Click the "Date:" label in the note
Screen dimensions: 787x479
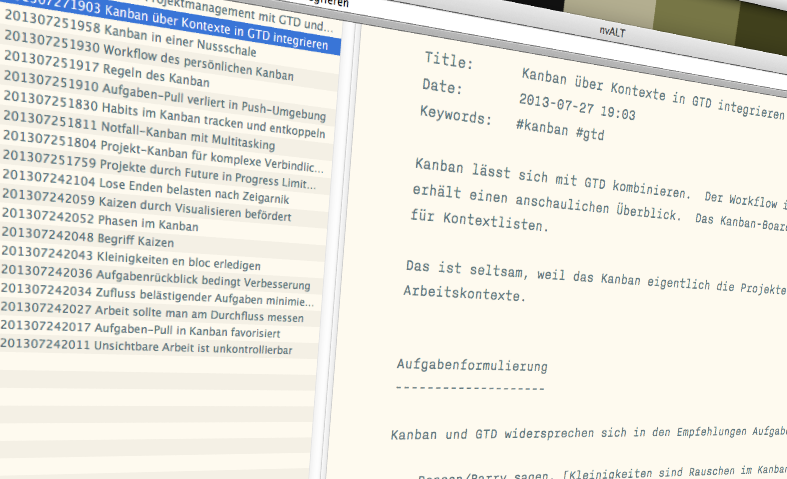(x=442, y=86)
